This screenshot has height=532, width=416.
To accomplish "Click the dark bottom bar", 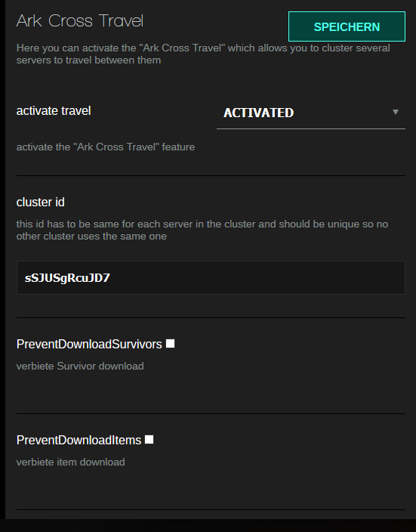I will click(208, 525).
